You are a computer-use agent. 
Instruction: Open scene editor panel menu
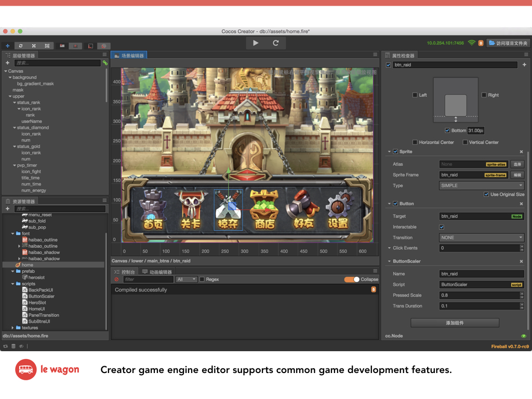click(375, 55)
